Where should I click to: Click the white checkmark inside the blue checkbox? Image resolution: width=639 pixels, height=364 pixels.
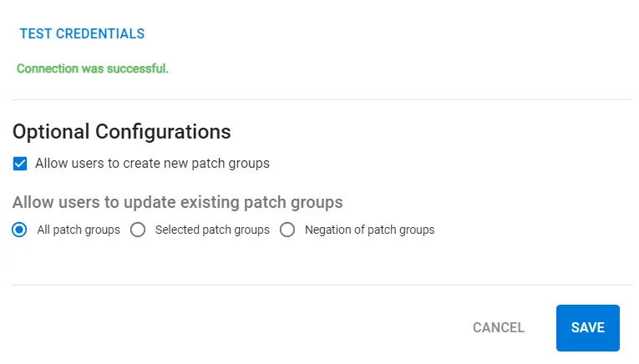[20, 164]
